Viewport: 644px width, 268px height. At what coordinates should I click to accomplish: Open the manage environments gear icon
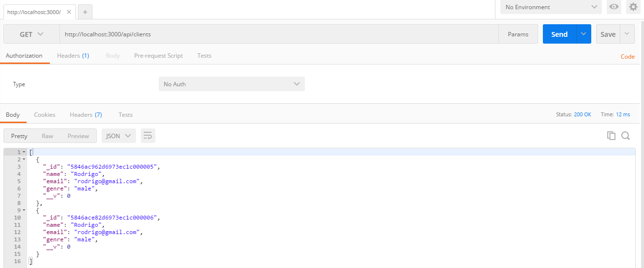click(x=633, y=7)
